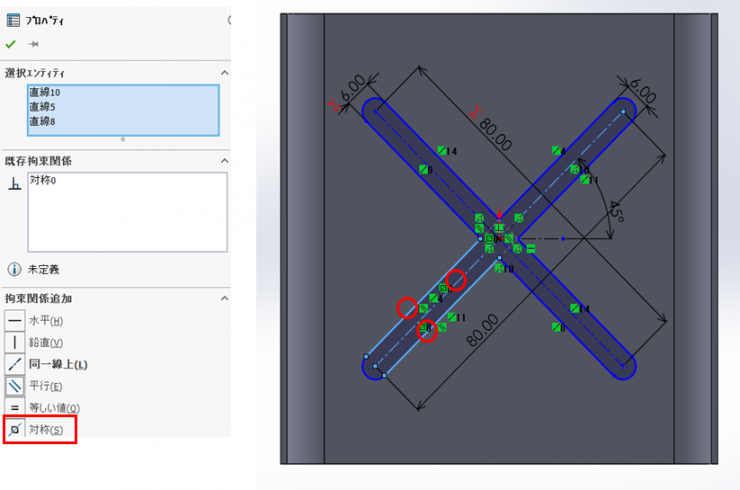Image resolution: width=740 pixels, height=490 pixels.
Task: Click the 未定義 info icon
Action: pyautogui.click(x=14, y=269)
